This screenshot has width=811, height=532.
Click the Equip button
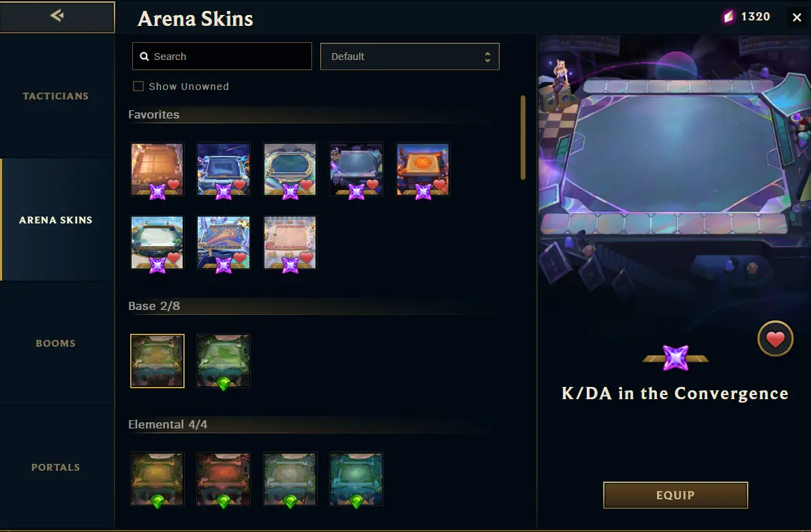click(x=675, y=495)
